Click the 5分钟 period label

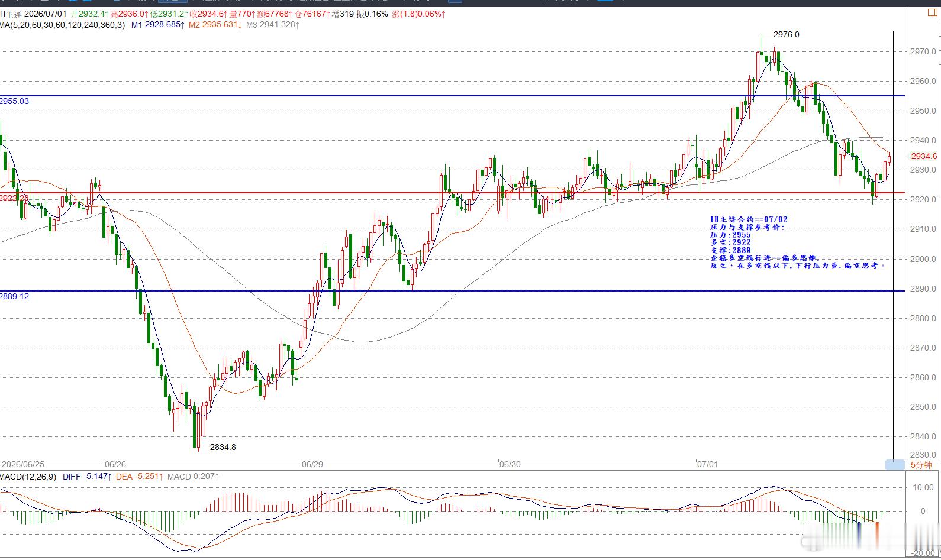(921, 465)
